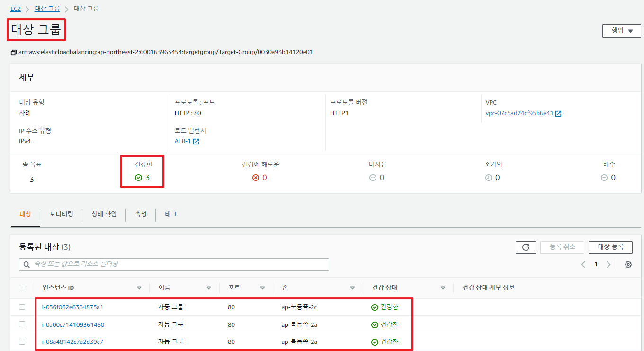The height and width of the screenshot is (351, 644).
Task: Select all targets header checkbox
Action: pyautogui.click(x=22, y=288)
